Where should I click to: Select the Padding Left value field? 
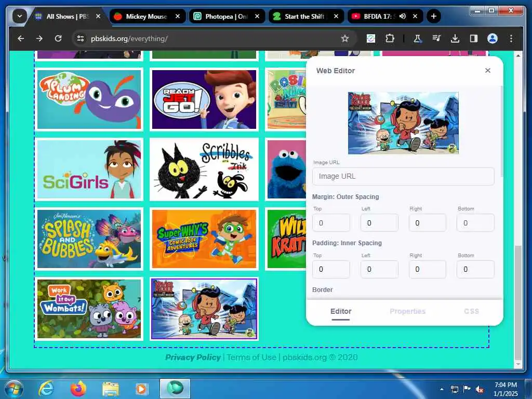[379, 270]
